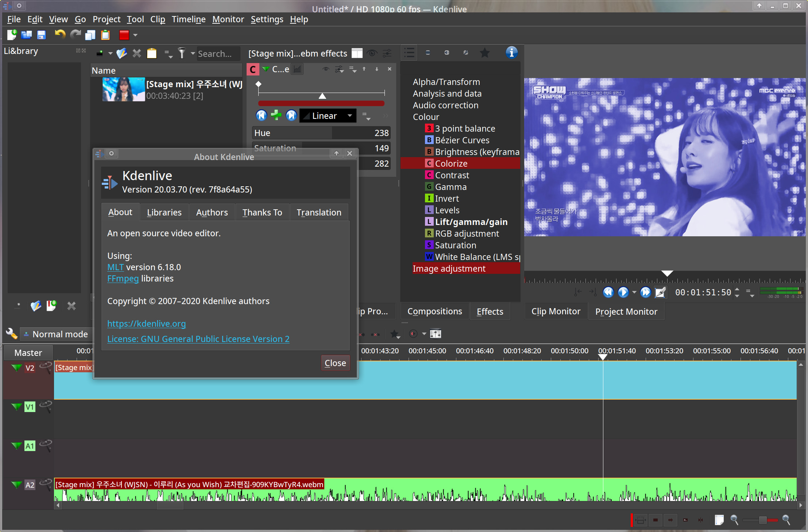Click the redo arrow icon
808x532 pixels.
[x=75, y=35]
